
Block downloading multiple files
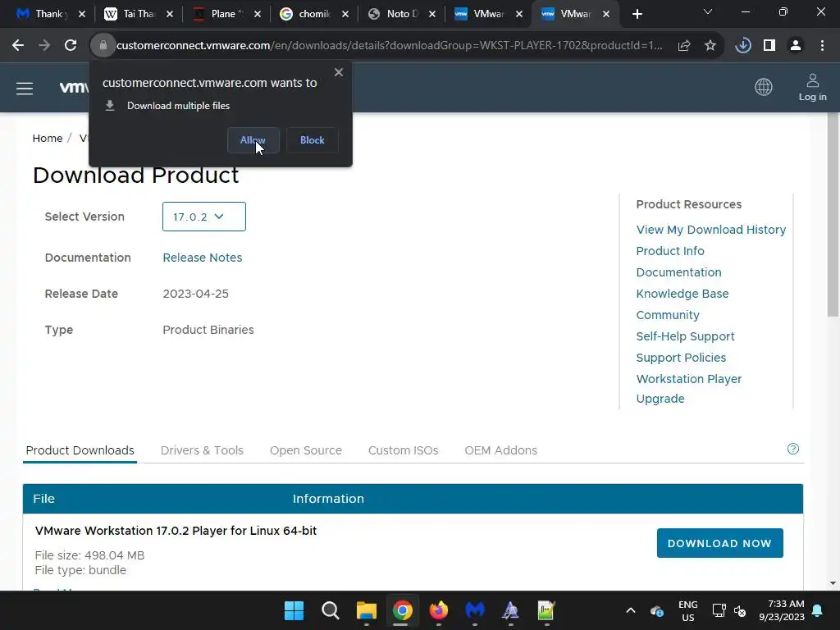point(312,139)
